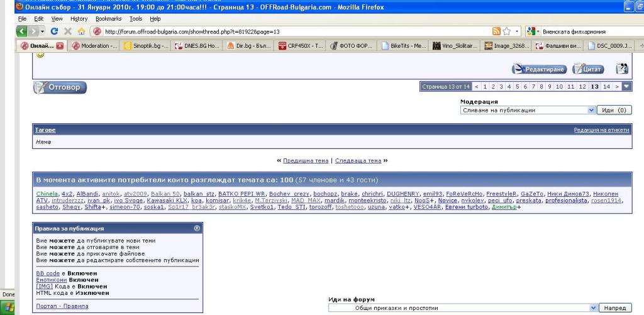Screen dimensions: 644x315
Task: Open the user BATKO PEPI WR link
Action: tap(241, 194)
